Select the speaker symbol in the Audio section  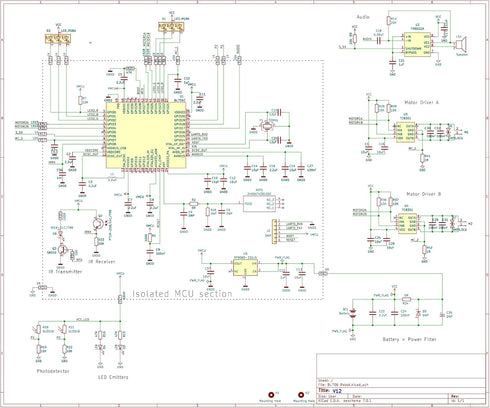[461, 44]
